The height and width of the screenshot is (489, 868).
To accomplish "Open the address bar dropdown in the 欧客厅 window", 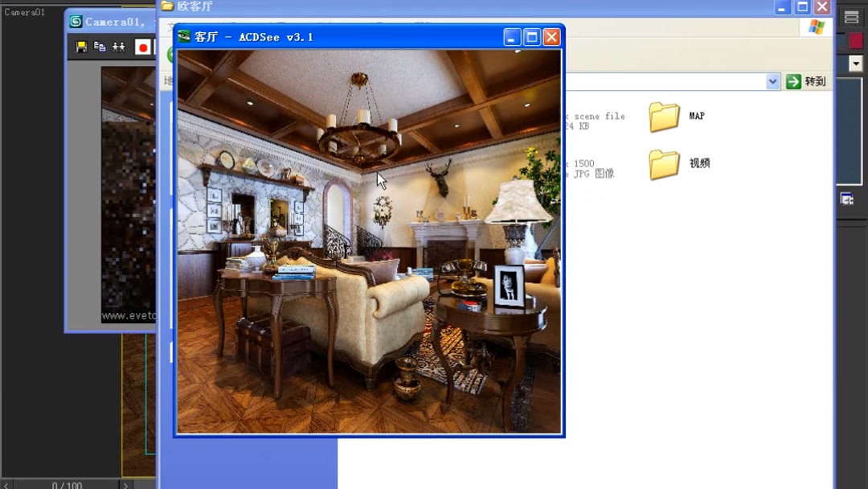I will point(772,81).
